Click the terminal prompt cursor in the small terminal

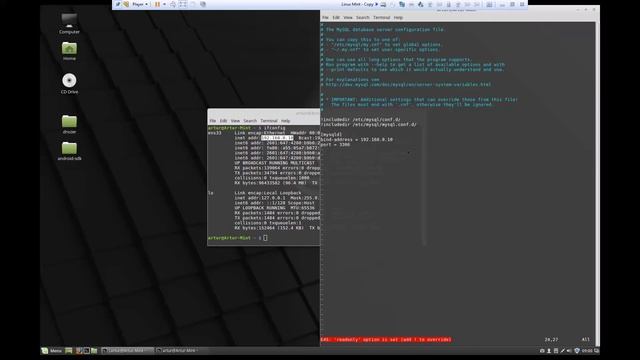[265, 238]
